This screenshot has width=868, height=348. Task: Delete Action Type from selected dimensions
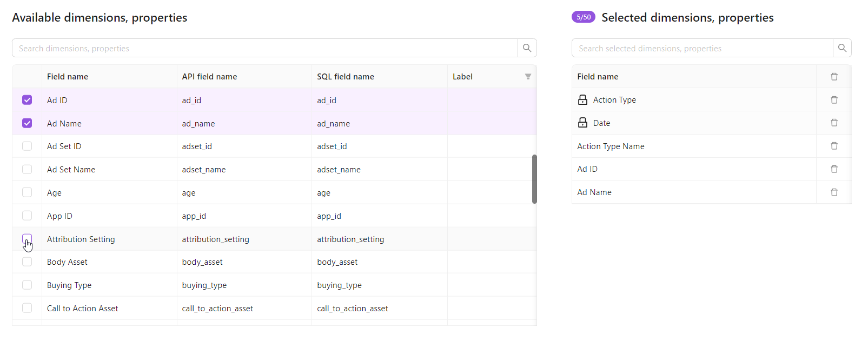pos(834,100)
